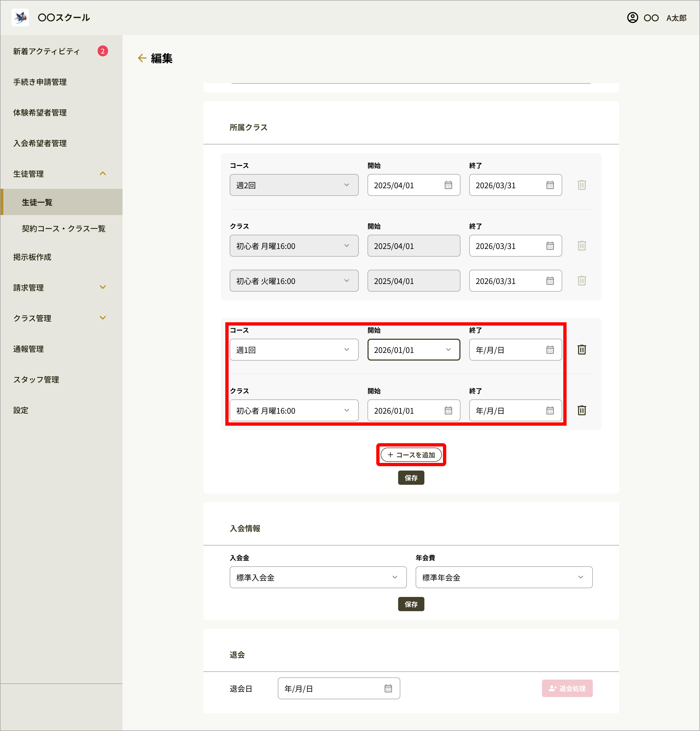Open 手続き申請管理 in sidebar

tap(40, 82)
